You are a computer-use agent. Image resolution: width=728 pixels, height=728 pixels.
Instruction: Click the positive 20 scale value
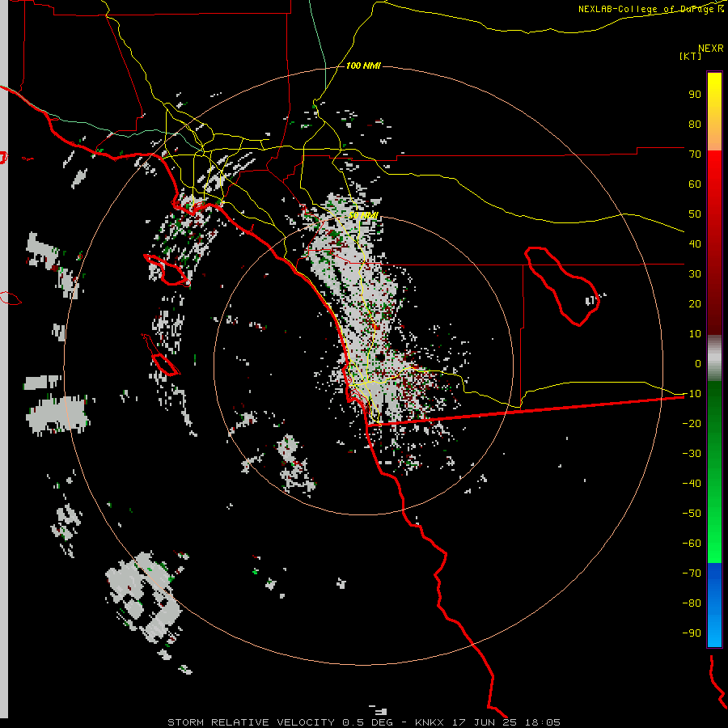click(x=695, y=304)
